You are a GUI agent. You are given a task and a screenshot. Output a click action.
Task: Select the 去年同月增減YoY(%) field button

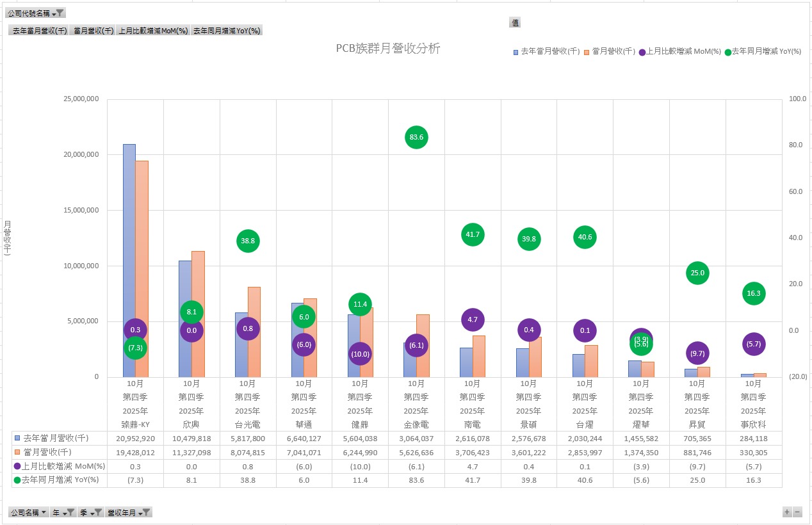coord(227,30)
